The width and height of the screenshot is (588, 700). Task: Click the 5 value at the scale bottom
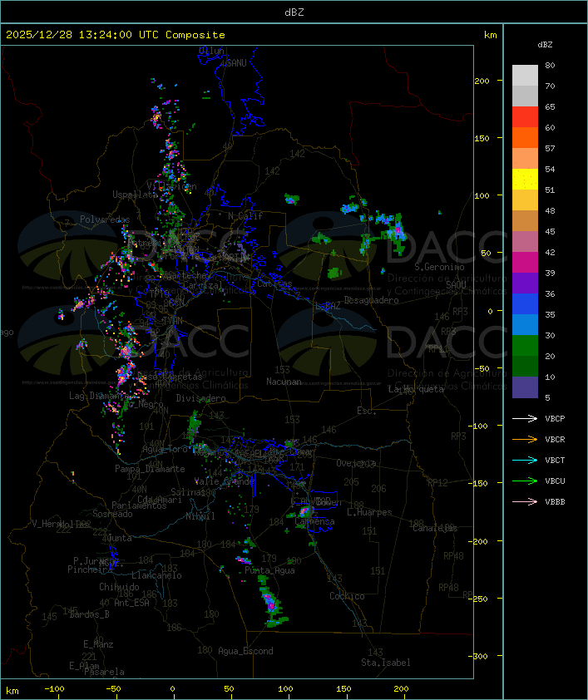[x=547, y=397]
